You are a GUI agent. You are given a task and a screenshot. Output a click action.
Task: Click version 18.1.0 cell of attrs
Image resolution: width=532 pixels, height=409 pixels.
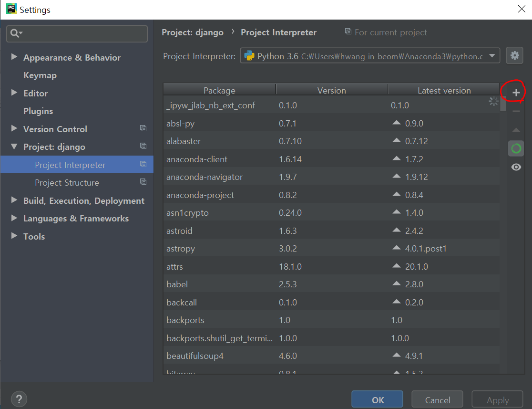(x=332, y=266)
